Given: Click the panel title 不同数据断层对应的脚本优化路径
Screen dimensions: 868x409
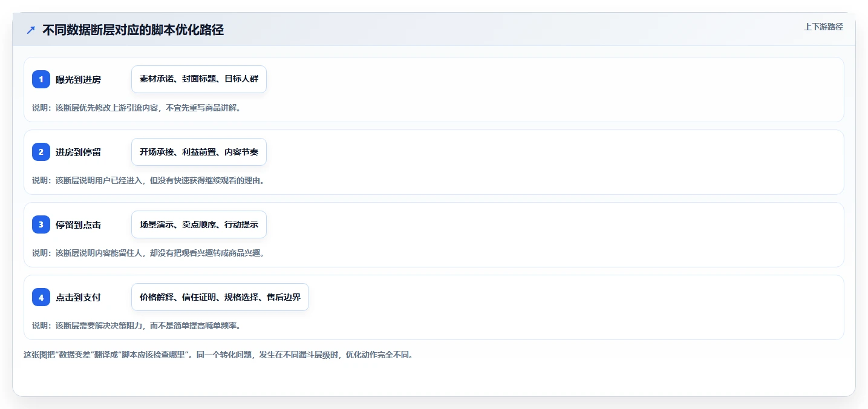Looking at the screenshot, I should 133,30.
